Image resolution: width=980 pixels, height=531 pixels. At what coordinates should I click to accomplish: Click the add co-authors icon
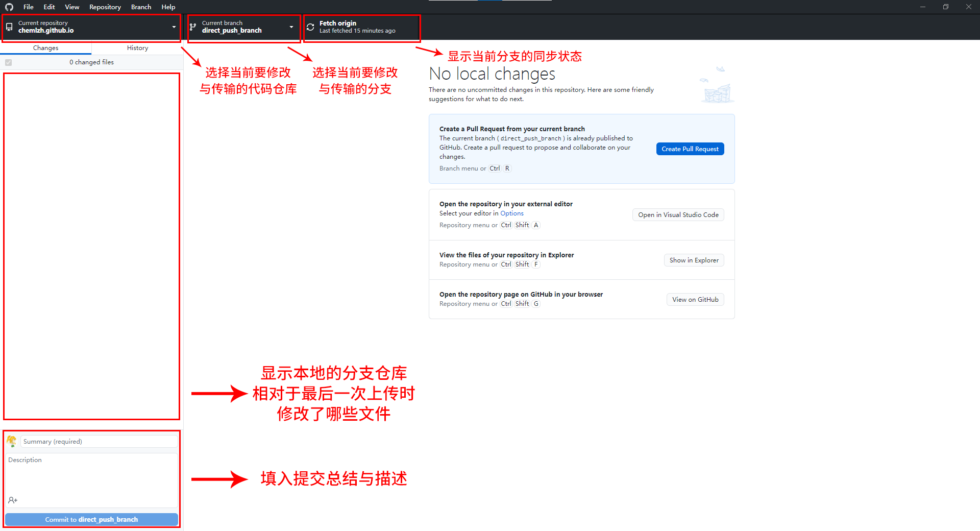click(x=13, y=500)
